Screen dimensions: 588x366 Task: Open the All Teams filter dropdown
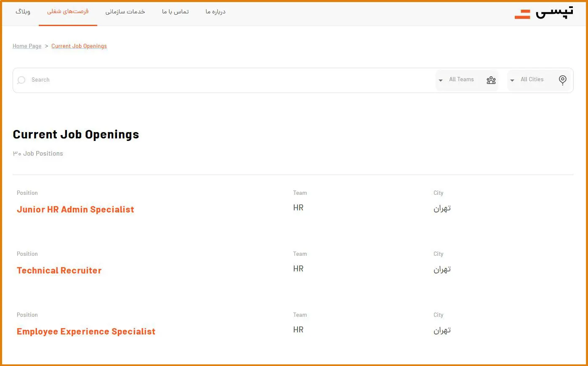click(461, 80)
